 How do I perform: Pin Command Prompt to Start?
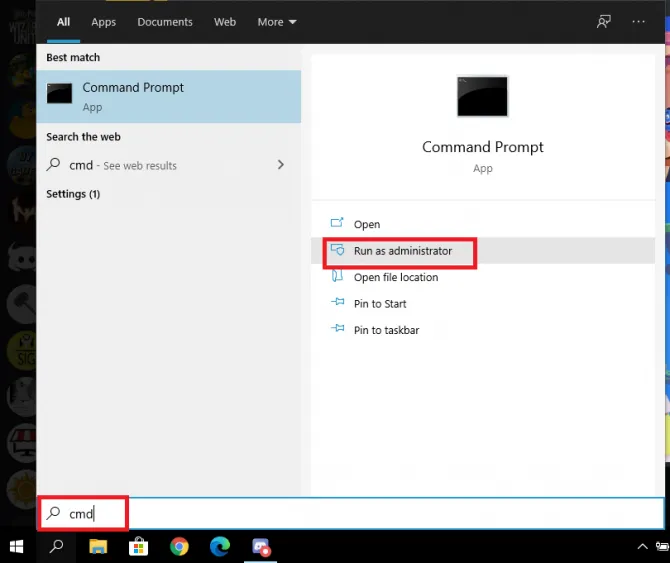tap(380, 304)
